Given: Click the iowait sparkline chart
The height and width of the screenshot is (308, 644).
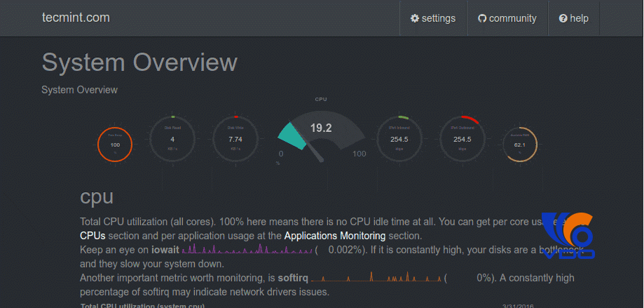Looking at the screenshot, I should click(247, 250).
